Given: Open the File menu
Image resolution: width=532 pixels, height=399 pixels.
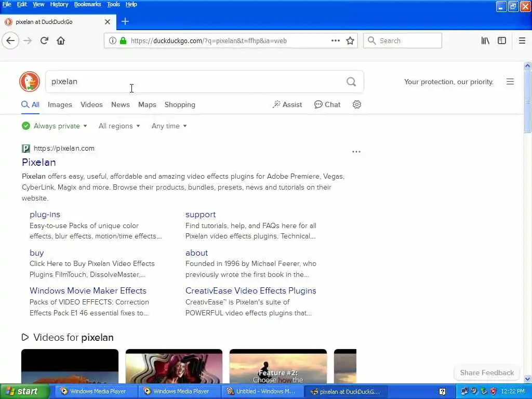Looking at the screenshot, I should 7,4.
